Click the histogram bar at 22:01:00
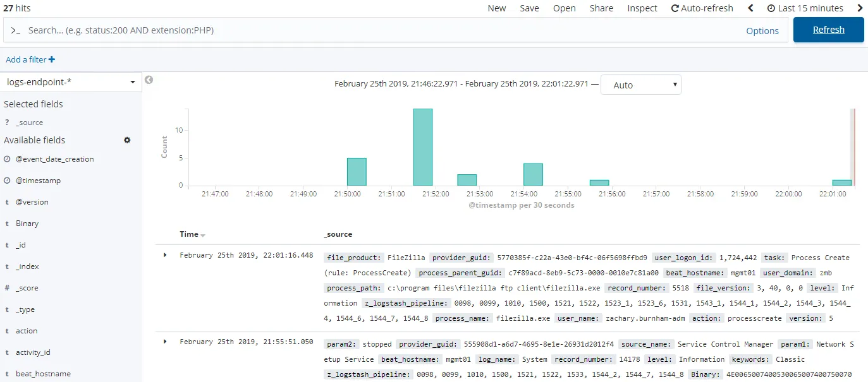 click(842, 182)
